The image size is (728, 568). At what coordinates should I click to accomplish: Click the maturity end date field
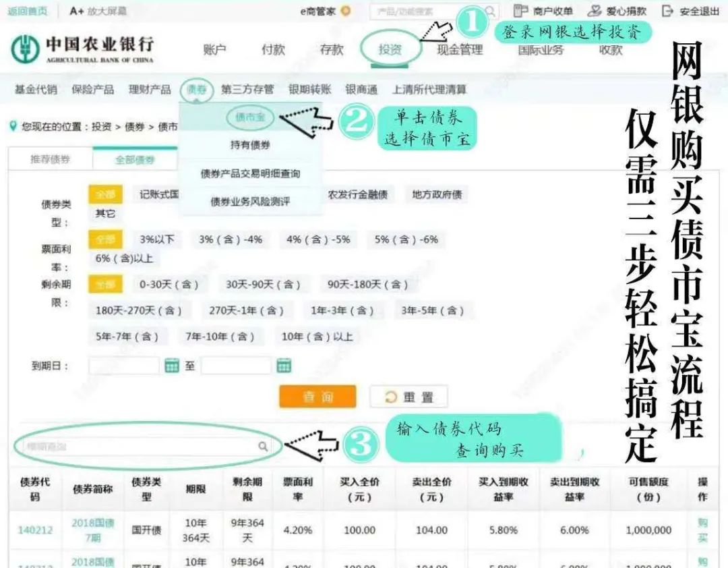point(236,366)
